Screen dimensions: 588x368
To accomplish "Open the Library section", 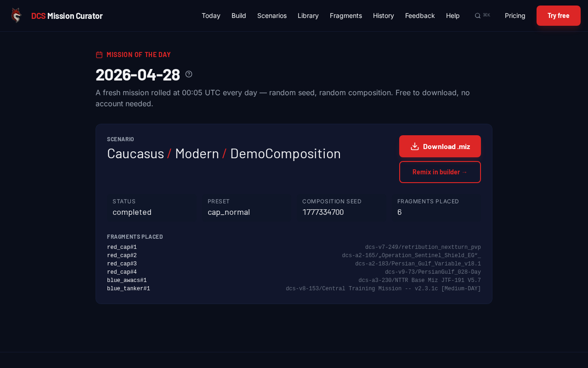I will [308, 16].
